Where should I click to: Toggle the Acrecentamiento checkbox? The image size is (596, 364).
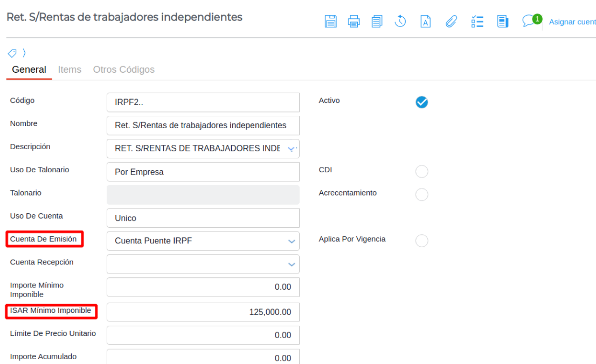[422, 194]
